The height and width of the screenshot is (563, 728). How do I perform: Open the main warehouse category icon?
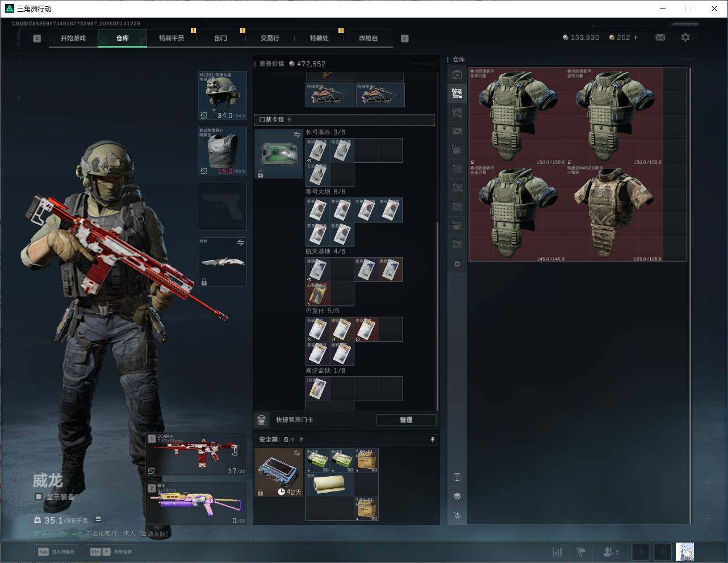pos(457,75)
